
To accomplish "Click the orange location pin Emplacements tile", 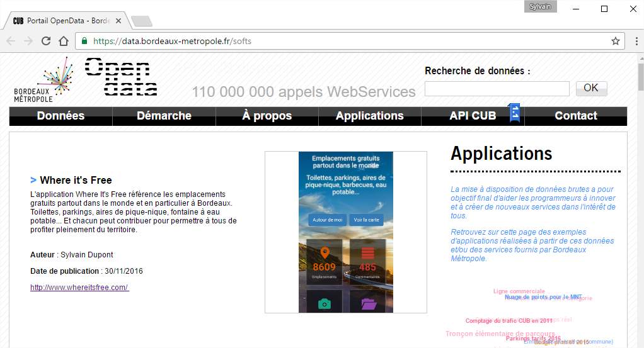I will click(325, 261).
